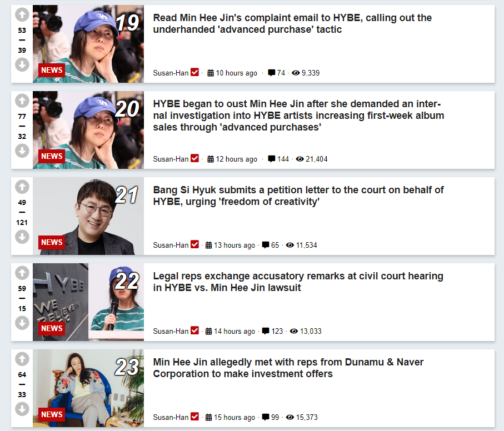504x431 pixels.
Task: Downvote the Bang Si Hyuk petition article
Action: pos(22,237)
